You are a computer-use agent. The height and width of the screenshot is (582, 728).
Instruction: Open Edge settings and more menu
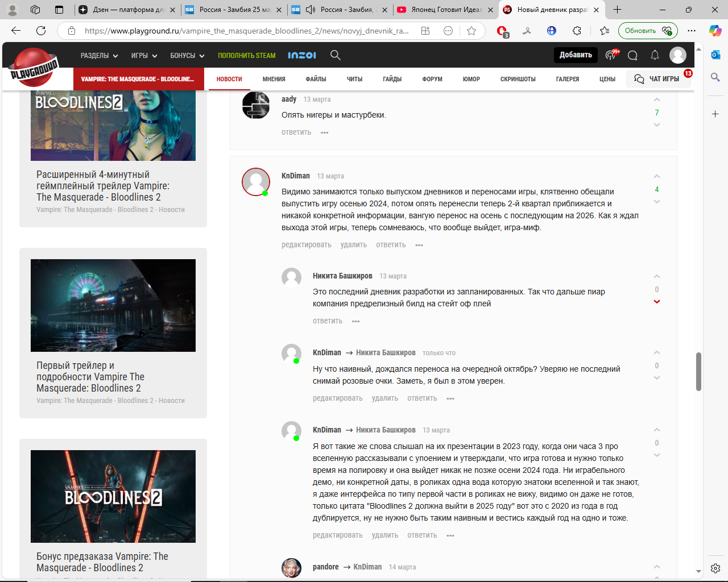692,31
